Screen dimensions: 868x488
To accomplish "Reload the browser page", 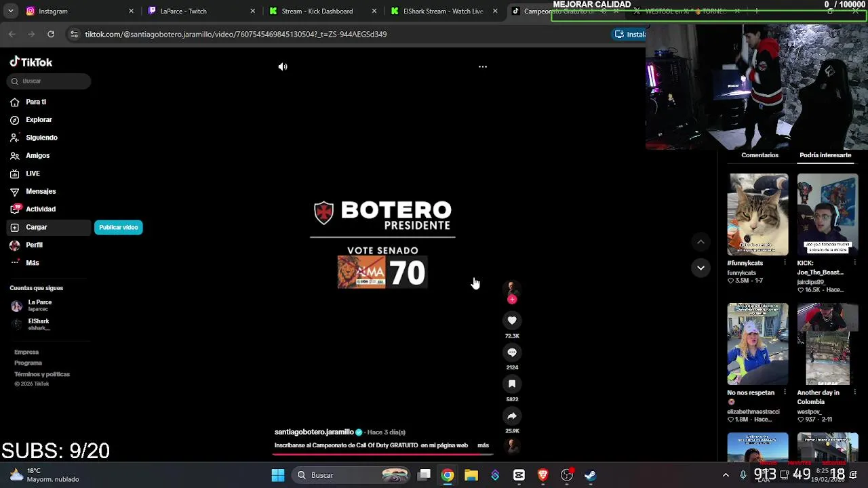I will 51,34.
